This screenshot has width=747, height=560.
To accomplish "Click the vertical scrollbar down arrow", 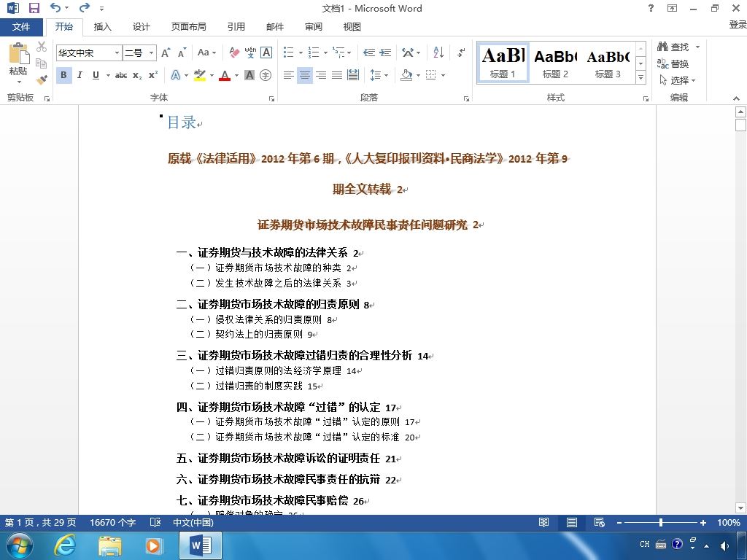I will click(x=740, y=507).
